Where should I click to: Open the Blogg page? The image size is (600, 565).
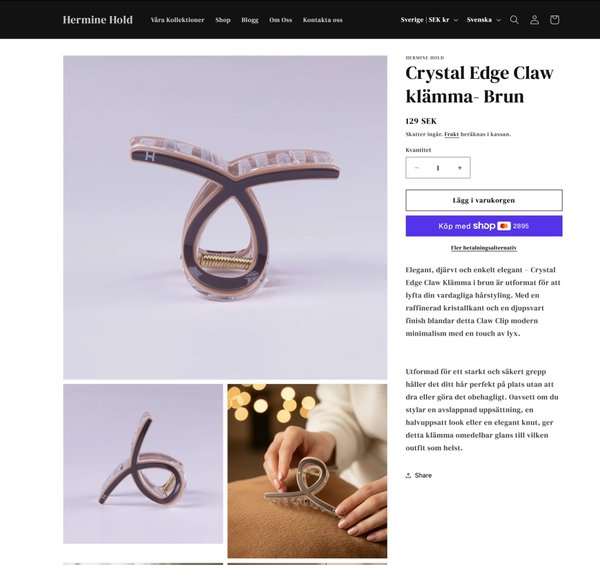(x=250, y=20)
